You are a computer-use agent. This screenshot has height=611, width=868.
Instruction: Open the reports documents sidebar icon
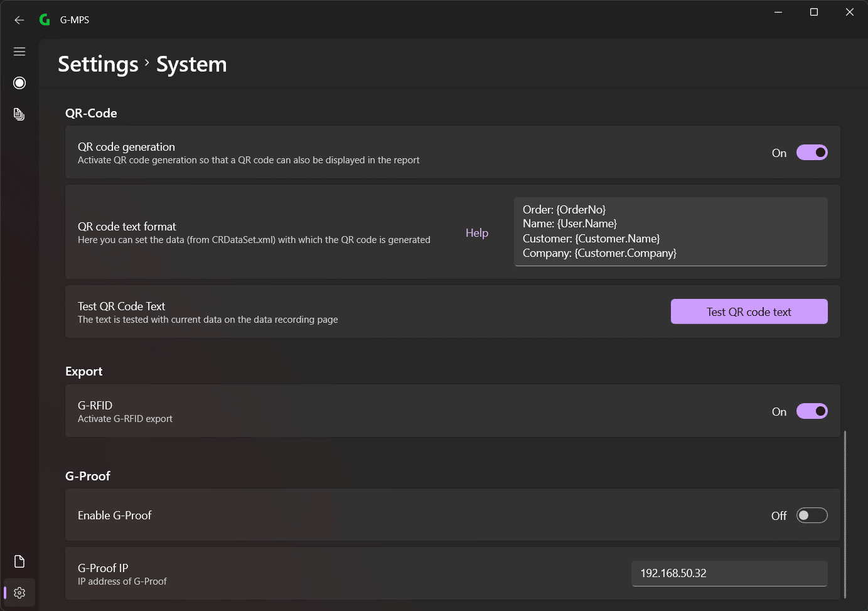point(19,114)
